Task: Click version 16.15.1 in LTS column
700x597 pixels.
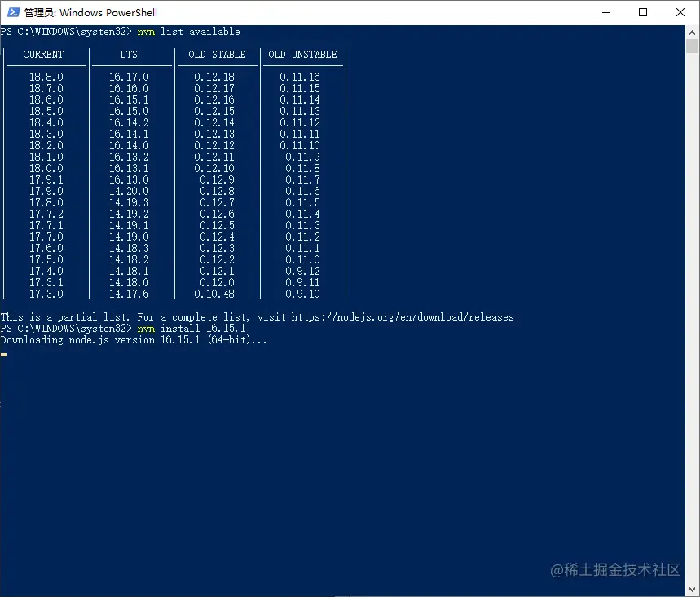Action: tap(129, 99)
